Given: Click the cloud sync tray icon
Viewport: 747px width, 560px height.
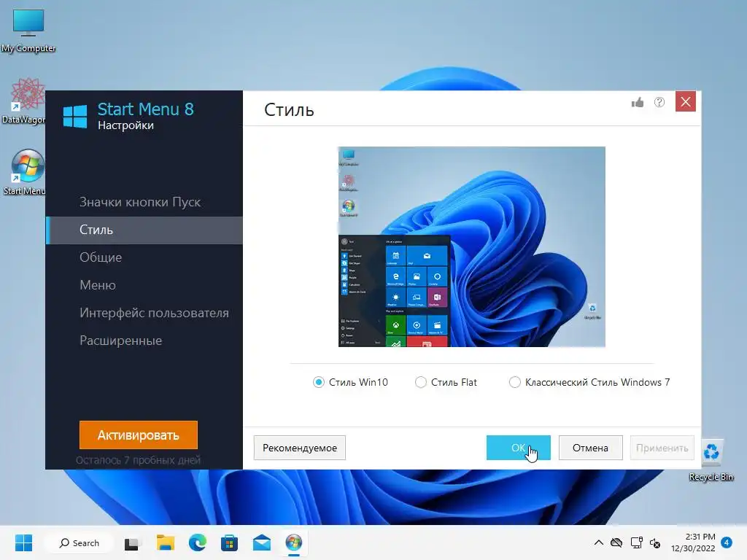Looking at the screenshot, I should (x=616, y=542).
